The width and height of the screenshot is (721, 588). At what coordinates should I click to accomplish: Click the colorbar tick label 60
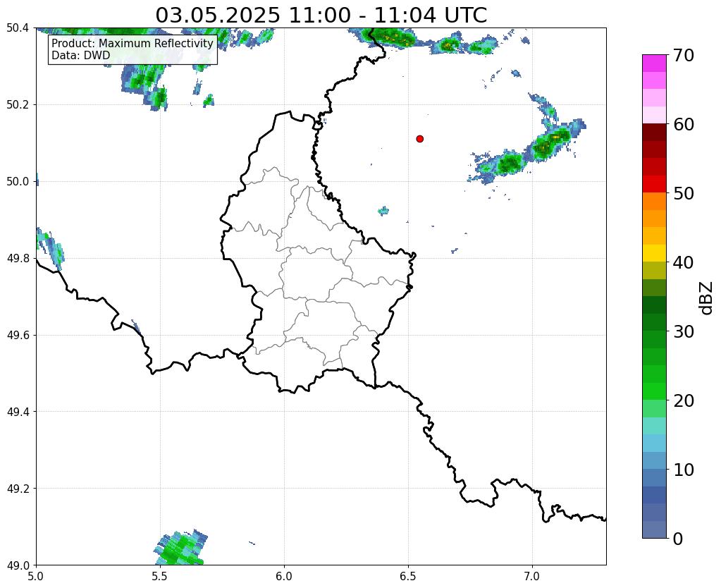683,124
